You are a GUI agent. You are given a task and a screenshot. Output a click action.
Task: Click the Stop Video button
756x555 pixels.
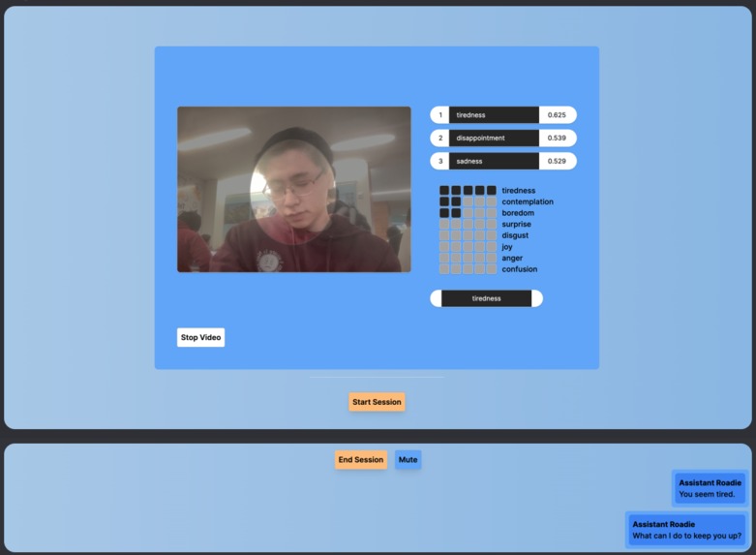[x=200, y=337]
